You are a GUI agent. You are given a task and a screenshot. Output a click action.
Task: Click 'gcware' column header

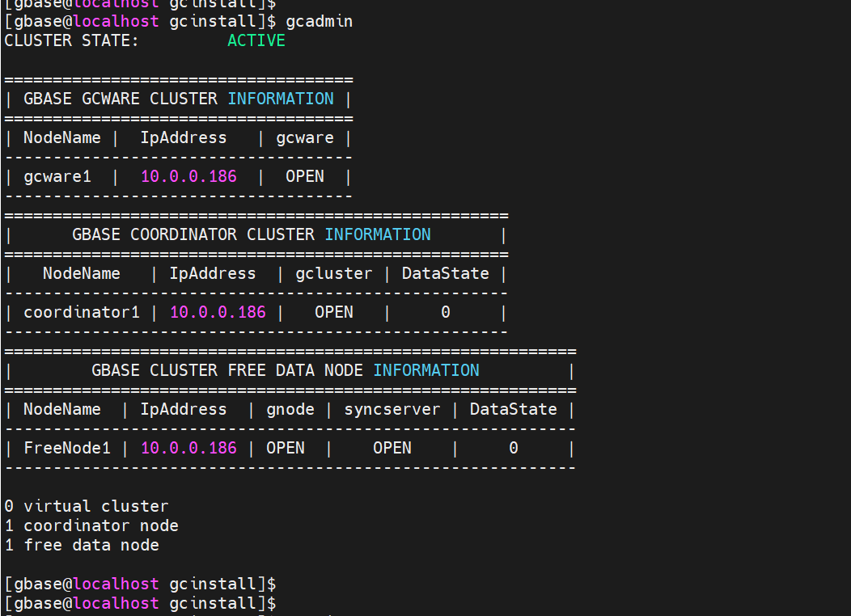point(305,137)
